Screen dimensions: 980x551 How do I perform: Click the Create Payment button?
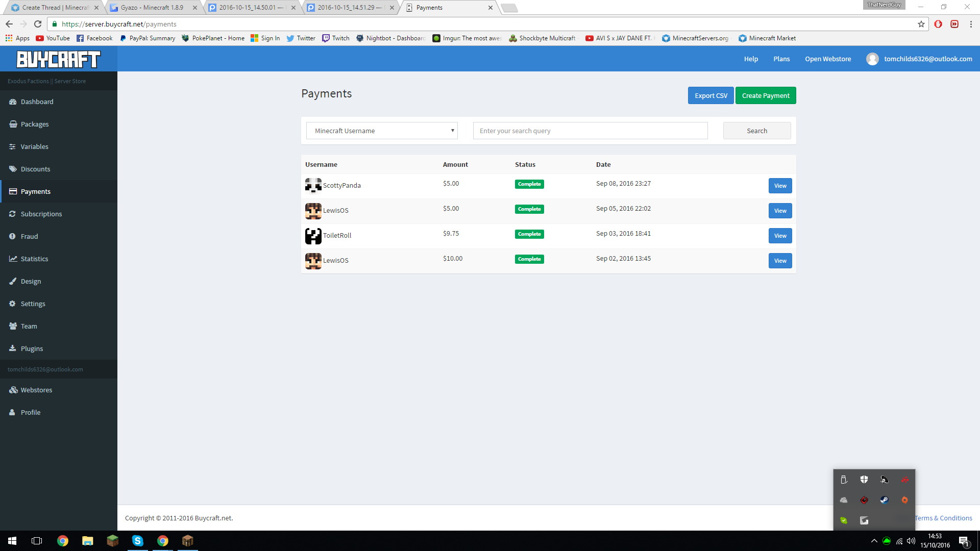tap(765, 96)
